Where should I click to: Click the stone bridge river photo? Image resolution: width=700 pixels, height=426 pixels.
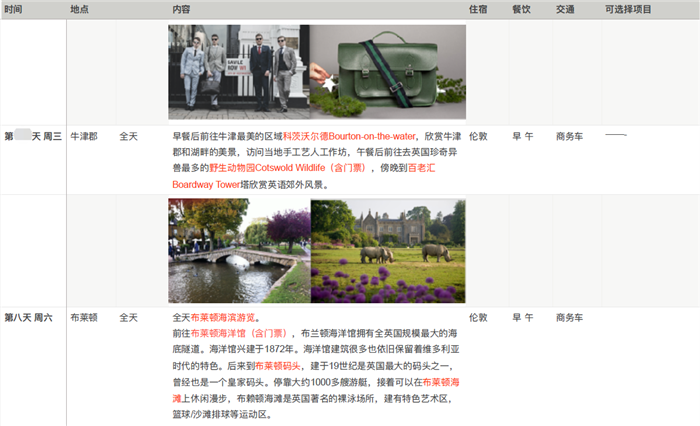click(x=238, y=251)
